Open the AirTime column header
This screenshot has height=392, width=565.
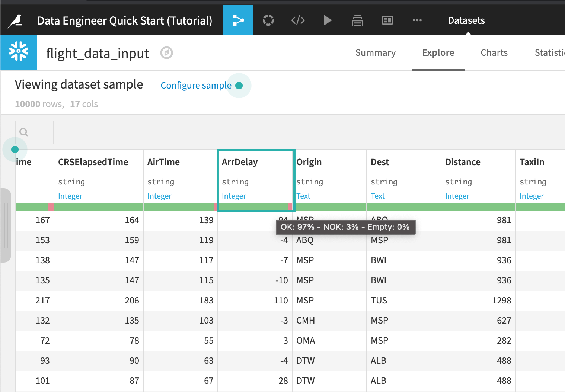coord(163,162)
